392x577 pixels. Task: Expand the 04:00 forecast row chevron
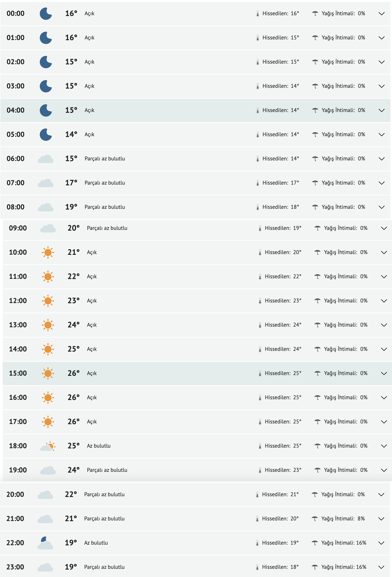click(381, 110)
